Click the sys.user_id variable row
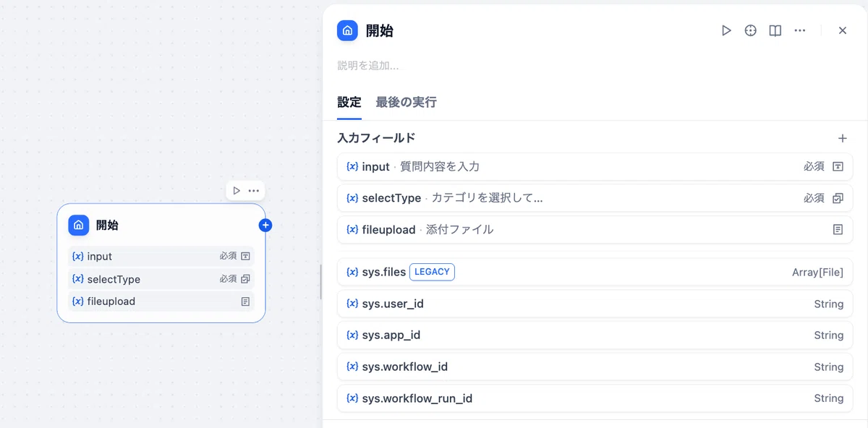This screenshot has height=428, width=868. 595,304
